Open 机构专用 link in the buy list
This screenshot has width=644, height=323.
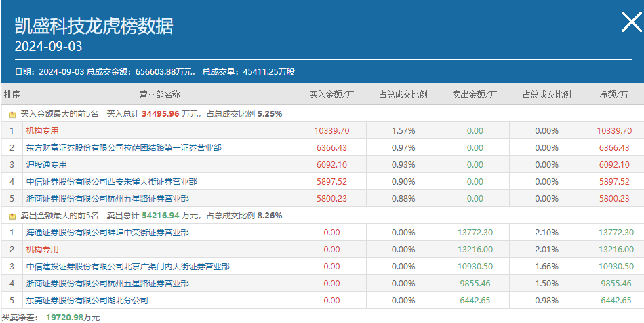click(x=42, y=131)
